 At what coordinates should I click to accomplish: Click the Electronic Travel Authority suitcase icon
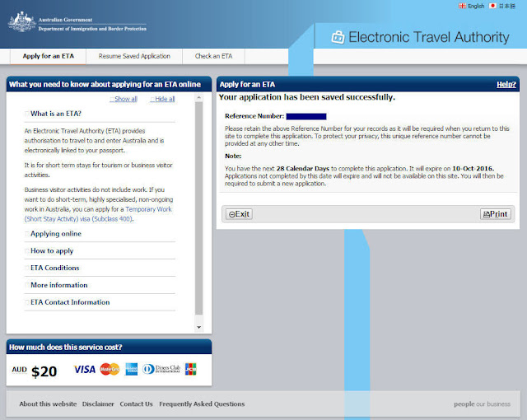(x=338, y=37)
